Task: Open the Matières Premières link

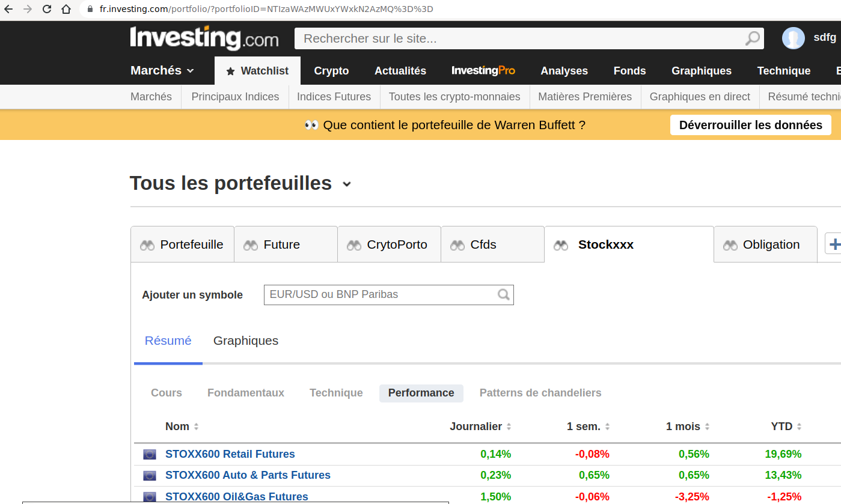Action: [x=585, y=97]
